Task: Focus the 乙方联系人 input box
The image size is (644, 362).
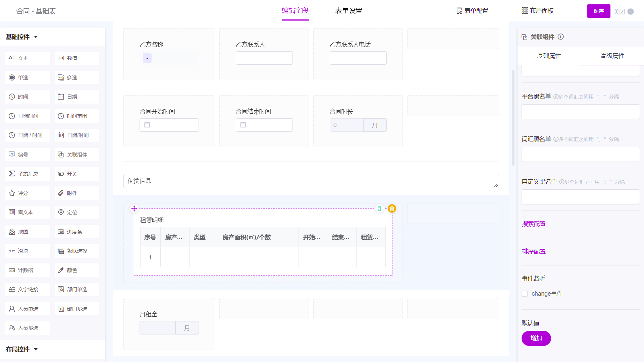Action: [264, 58]
